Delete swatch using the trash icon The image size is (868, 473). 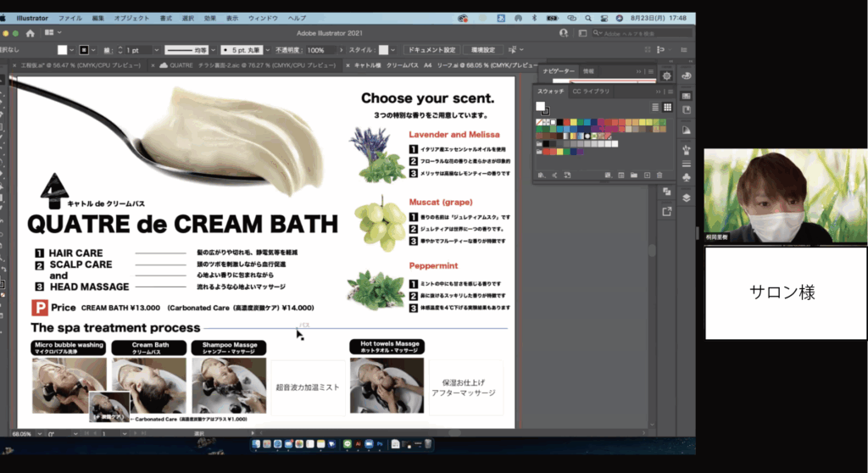pyautogui.click(x=659, y=175)
